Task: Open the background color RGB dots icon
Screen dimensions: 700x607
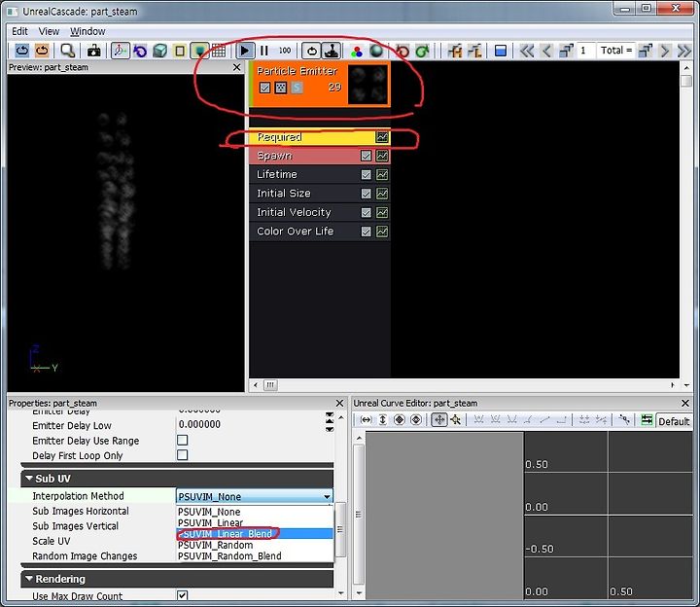Action: (x=357, y=52)
